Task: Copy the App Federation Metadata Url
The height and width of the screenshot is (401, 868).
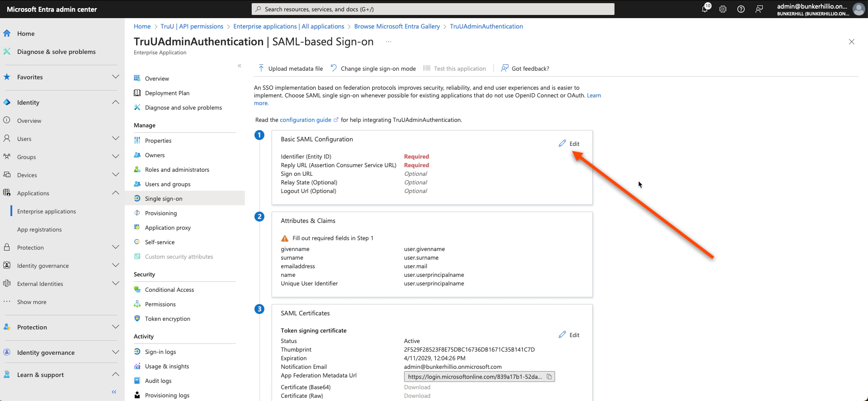Action: 549,377
